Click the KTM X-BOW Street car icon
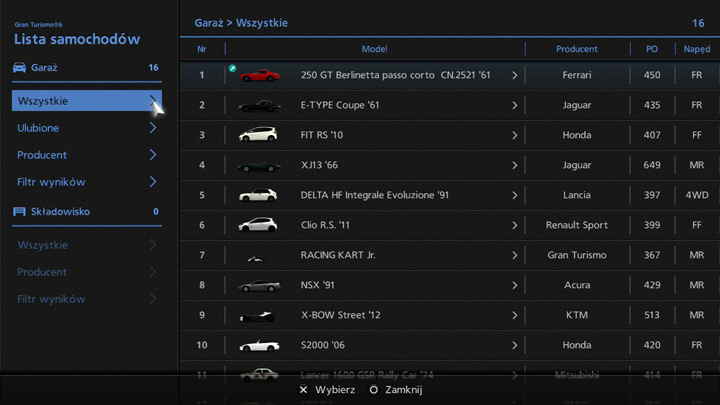 (257, 316)
